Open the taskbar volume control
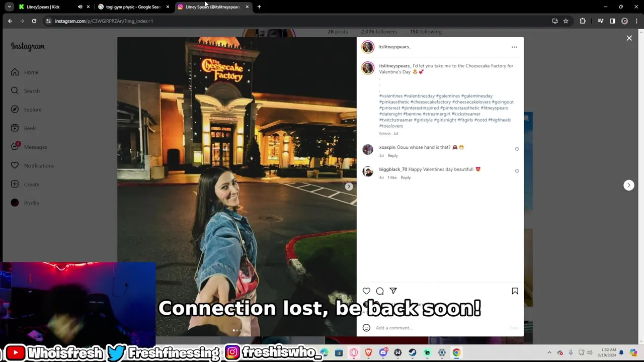The width and height of the screenshot is (644, 362). pos(590,353)
